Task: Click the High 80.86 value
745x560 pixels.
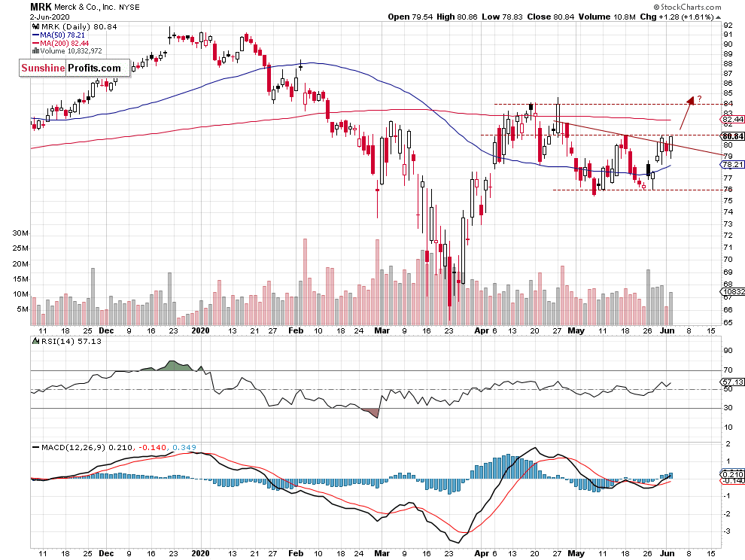Action: (x=457, y=17)
